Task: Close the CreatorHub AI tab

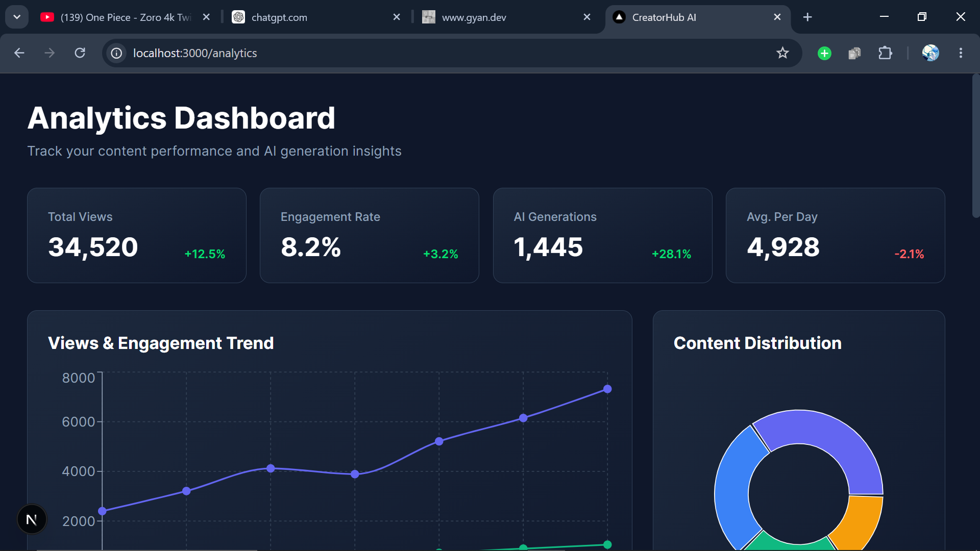Action: (777, 17)
